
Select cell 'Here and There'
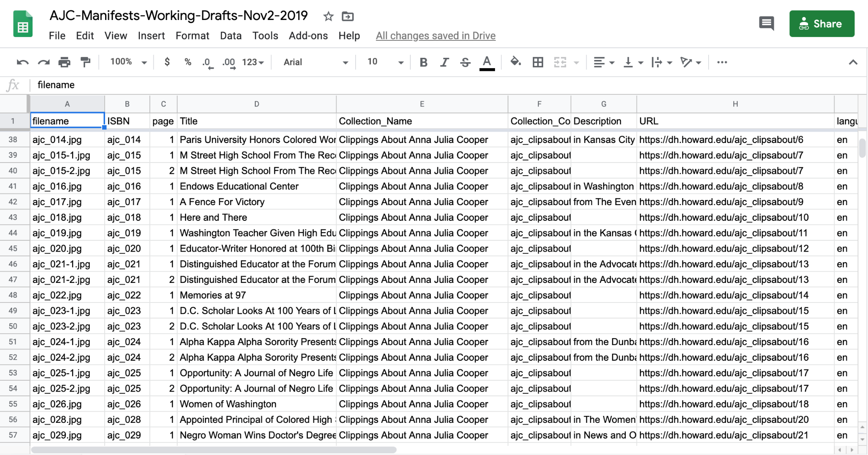[x=257, y=217]
